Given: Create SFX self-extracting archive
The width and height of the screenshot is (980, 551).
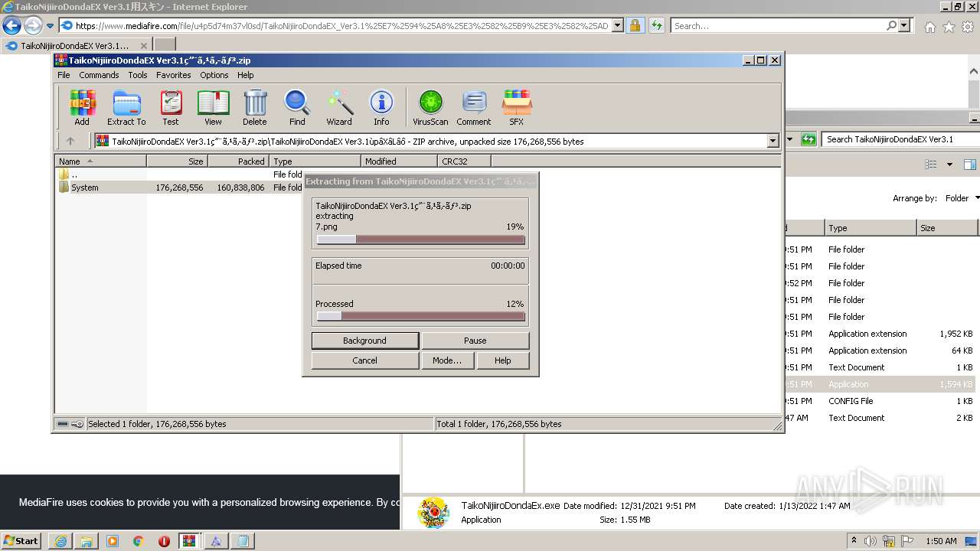Looking at the screenshot, I should (x=517, y=107).
